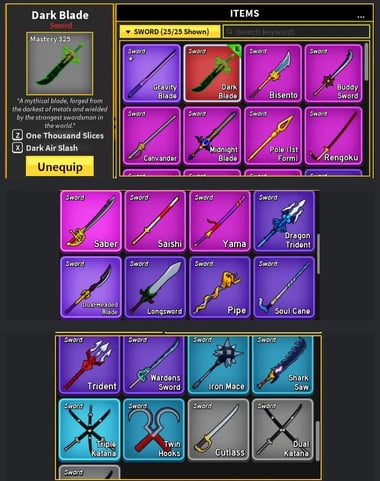Click the items list scrollbar handle
This screenshot has width=380, height=481.
(366, 62)
